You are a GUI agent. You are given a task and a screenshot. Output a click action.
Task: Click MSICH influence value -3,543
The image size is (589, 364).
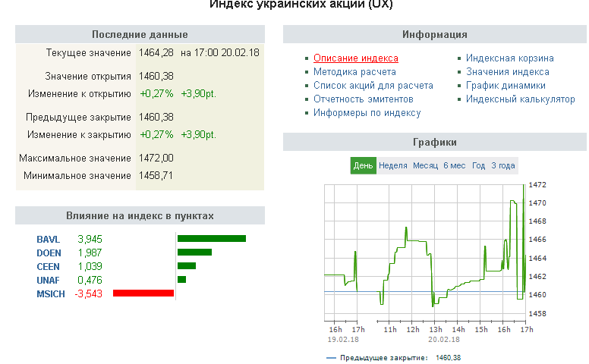pos(88,293)
